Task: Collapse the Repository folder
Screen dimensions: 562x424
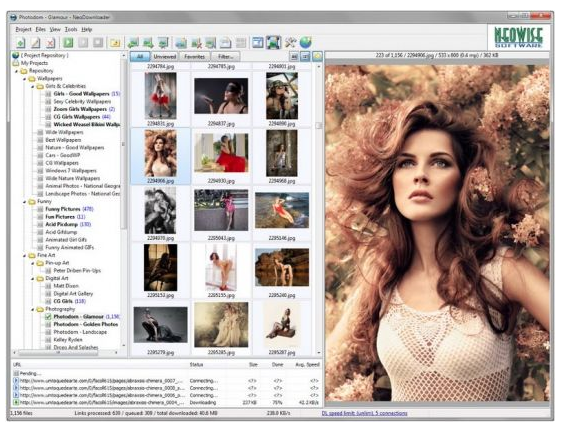Action: click(16, 71)
